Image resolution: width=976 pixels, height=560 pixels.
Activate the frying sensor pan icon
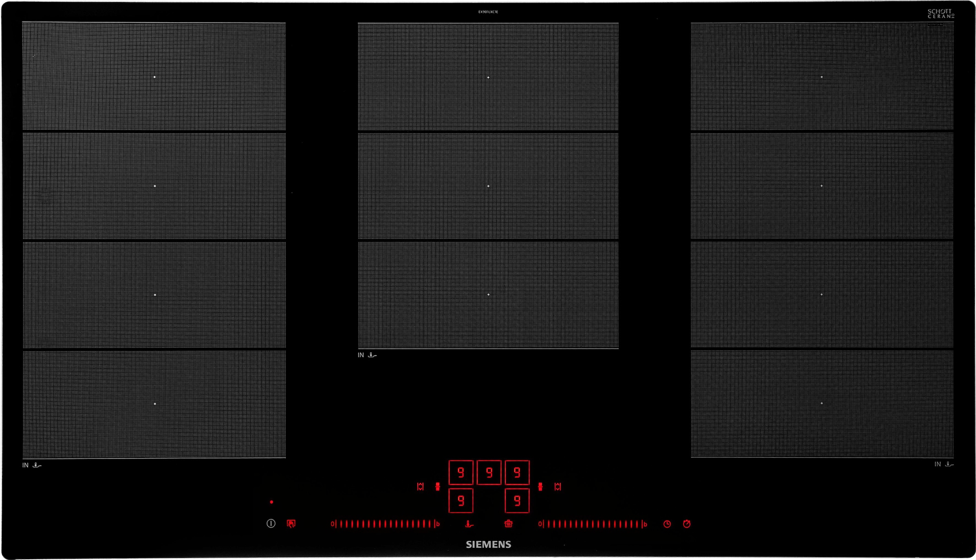click(469, 524)
